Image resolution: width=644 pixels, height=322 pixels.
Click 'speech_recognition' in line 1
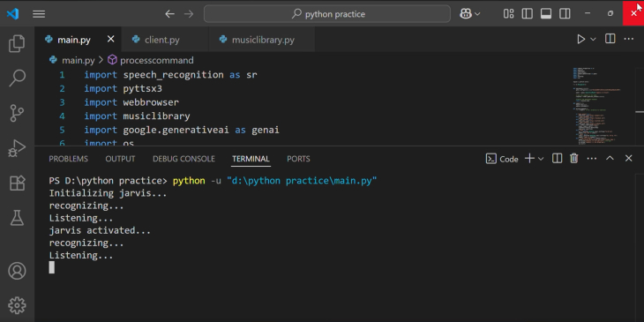coord(173,75)
